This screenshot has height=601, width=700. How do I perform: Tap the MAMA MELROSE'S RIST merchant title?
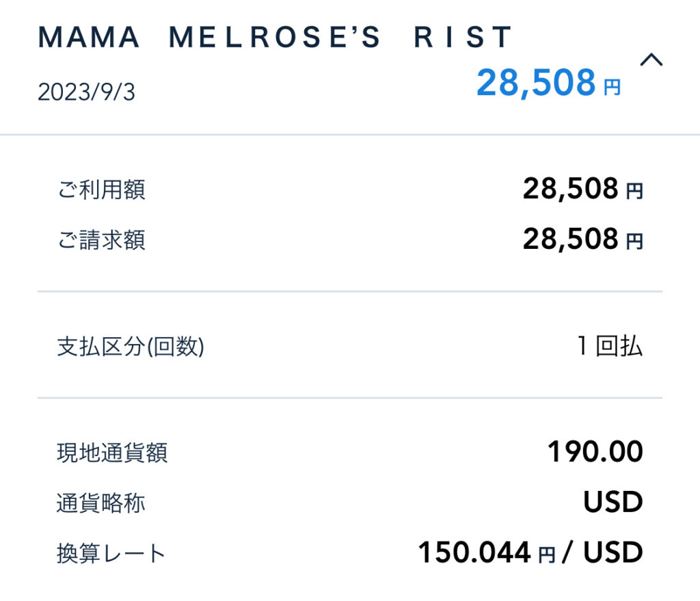(x=275, y=37)
